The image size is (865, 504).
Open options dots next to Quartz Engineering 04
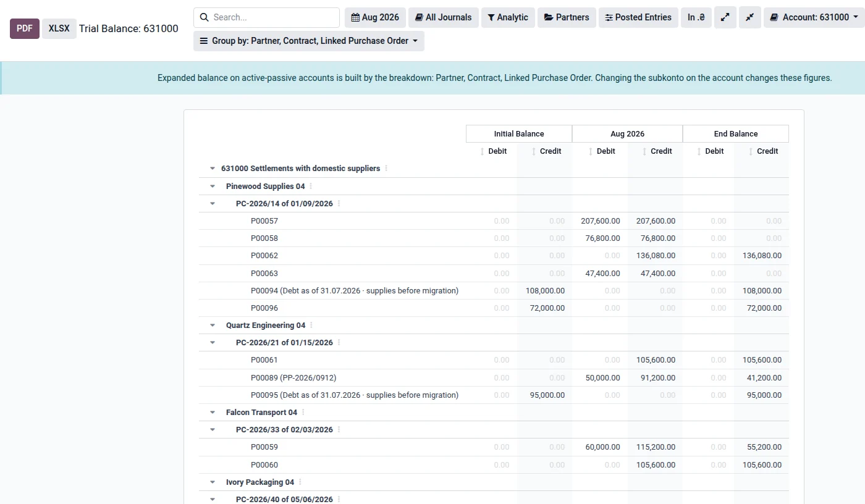[311, 325]
